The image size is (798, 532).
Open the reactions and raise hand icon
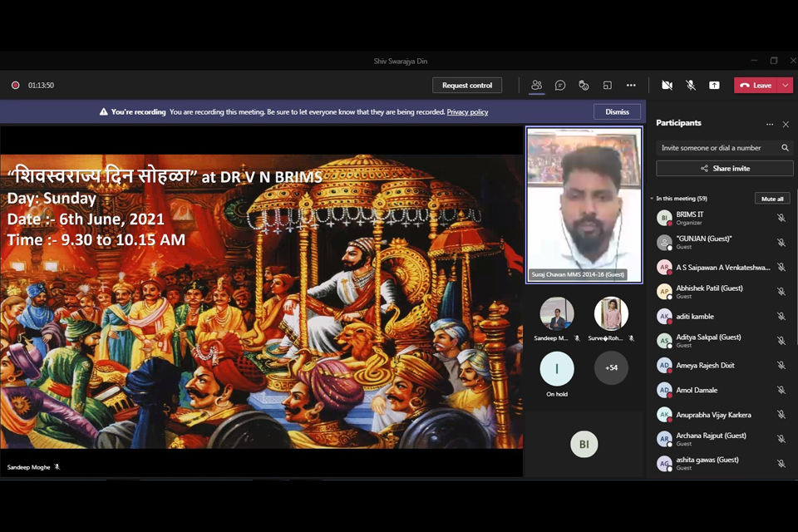[584, 85]
